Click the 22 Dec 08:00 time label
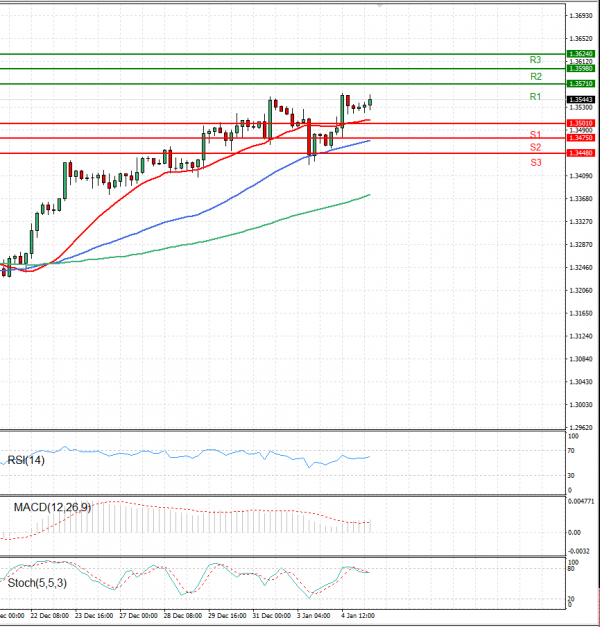This screenshot has height=627, width=600. [x=50, y=615]
